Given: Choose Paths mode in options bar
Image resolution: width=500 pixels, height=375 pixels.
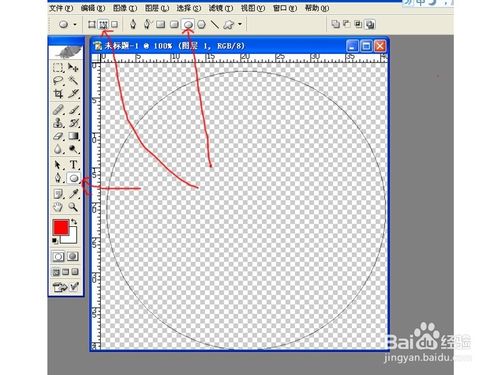Looking at the screenshot, I should point(104,24).
